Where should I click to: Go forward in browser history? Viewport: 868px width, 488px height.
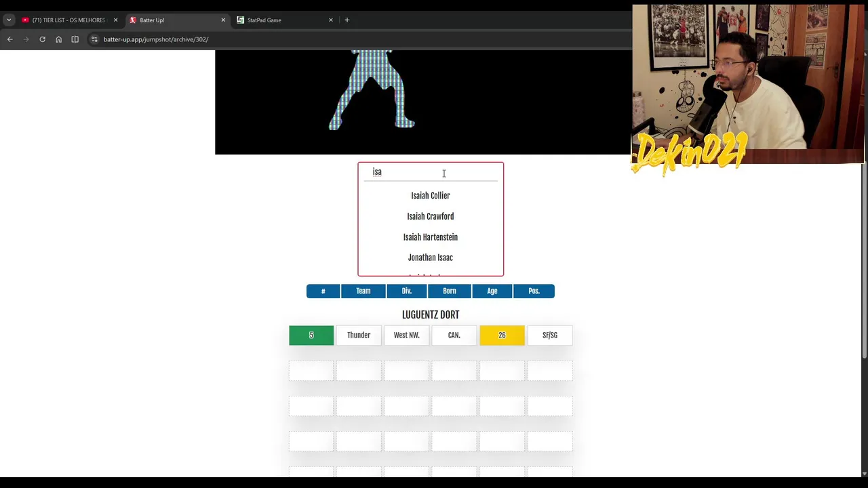point(26,39)
